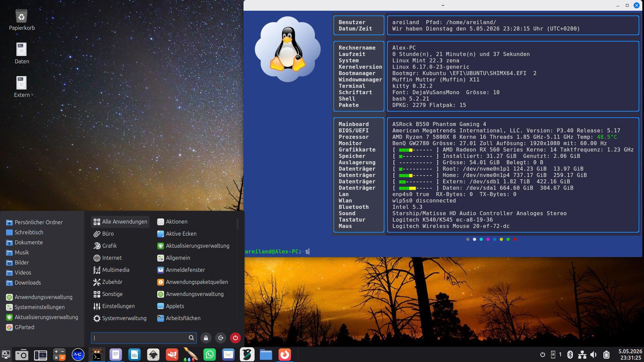Screen dimensions: 644x362
Task: Switch to the kitty terminal in the panel
Action: [x=97, y=355]
